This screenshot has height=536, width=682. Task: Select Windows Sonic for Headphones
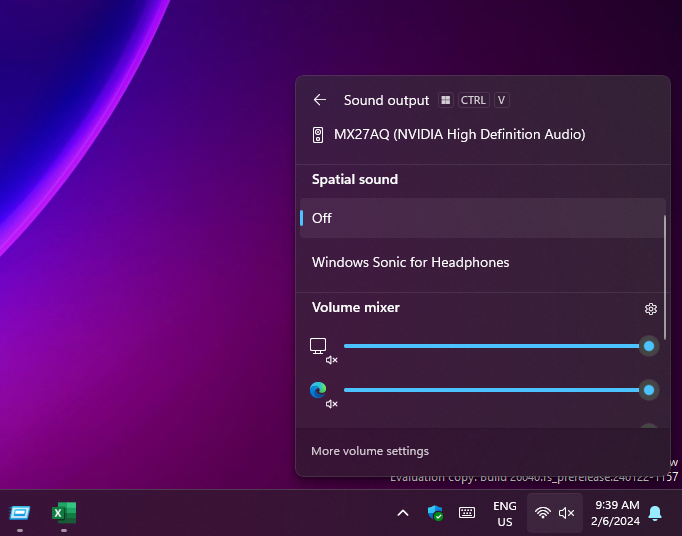point(483,262)
